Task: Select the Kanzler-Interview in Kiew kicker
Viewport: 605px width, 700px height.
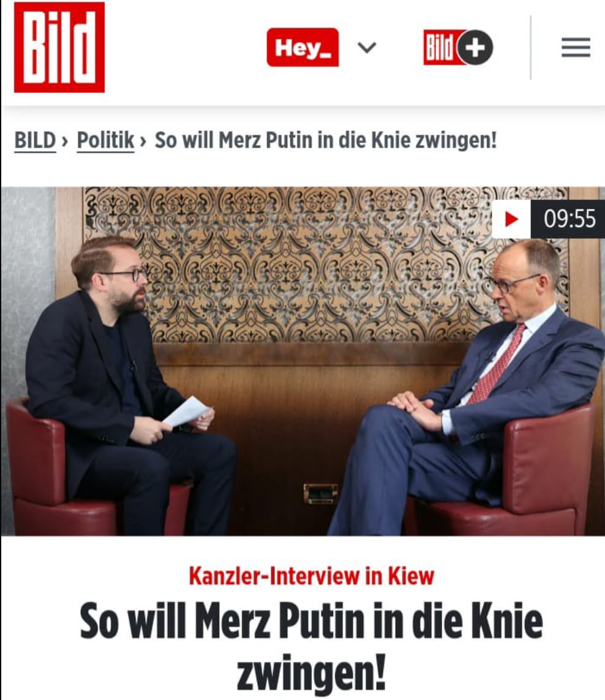Action: [x=311, y=576]
